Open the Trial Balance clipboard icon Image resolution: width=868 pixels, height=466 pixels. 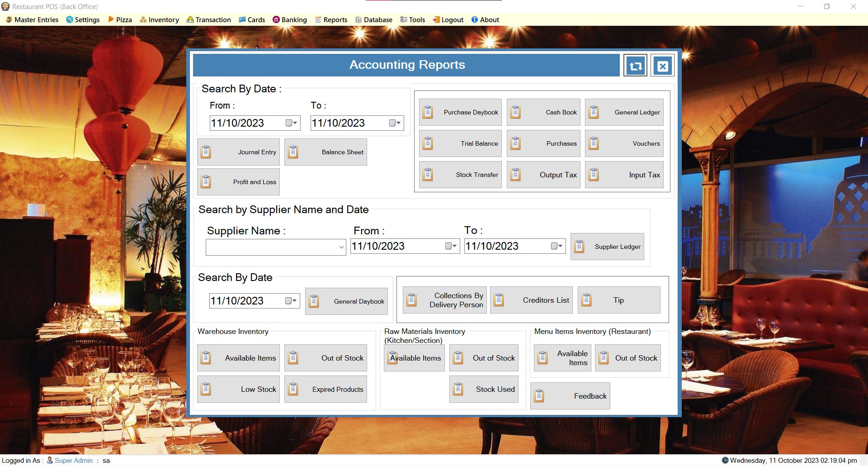pyautogui.click(x=428, y=143)
